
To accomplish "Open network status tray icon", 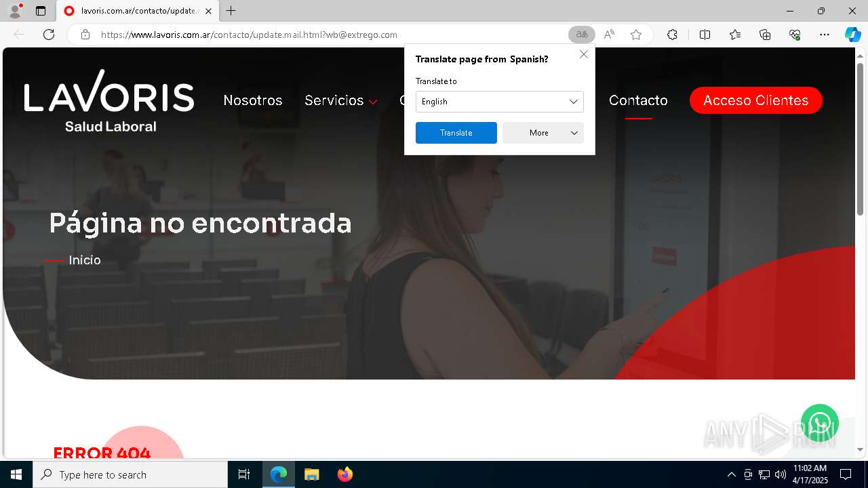I will point(764,474).
